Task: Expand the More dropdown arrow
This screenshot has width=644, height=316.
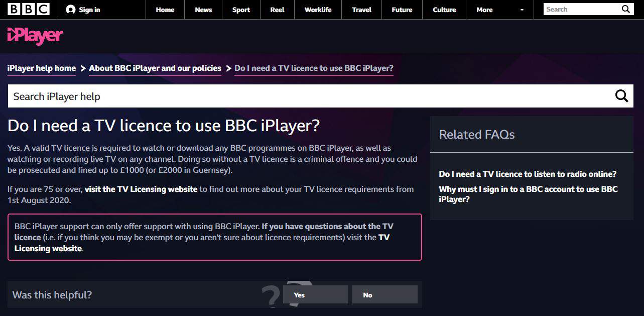Action: pyautogui.click(x=522, y=10)
